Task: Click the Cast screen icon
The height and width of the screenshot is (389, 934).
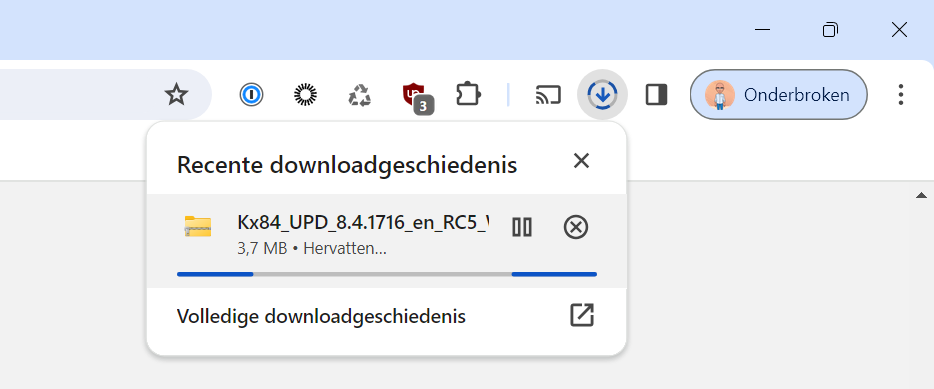Action: point(548,95)
